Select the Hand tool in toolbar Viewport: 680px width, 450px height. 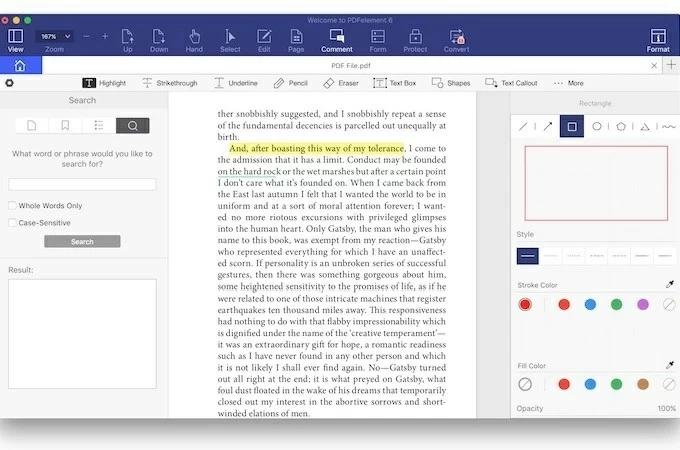coord(194,40)
